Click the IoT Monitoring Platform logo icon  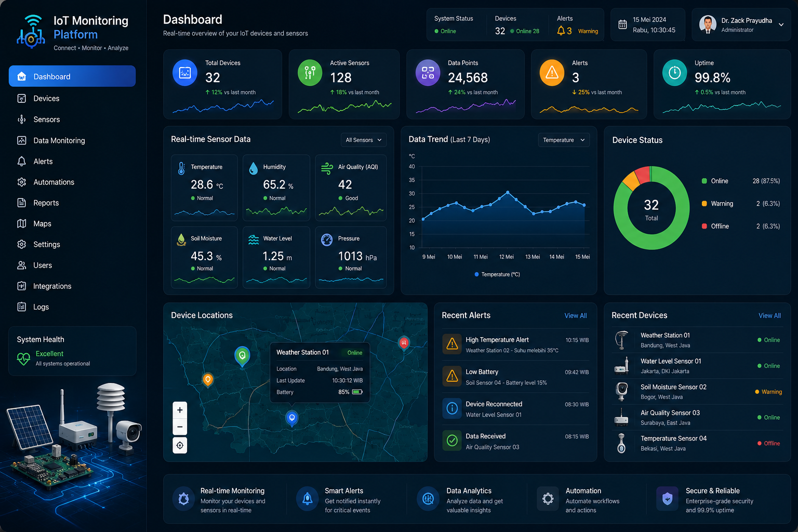tap(31, 32)
